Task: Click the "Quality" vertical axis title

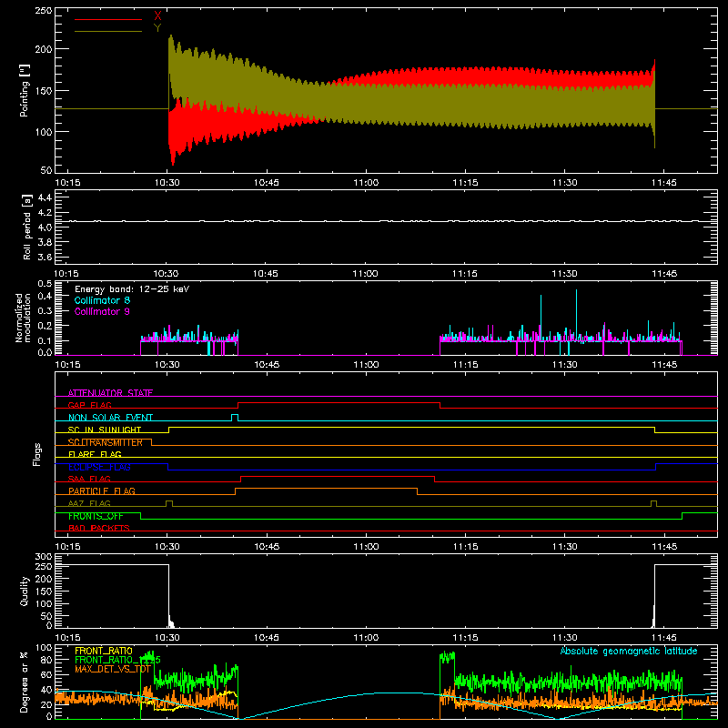Action: [x=25, y=591]
